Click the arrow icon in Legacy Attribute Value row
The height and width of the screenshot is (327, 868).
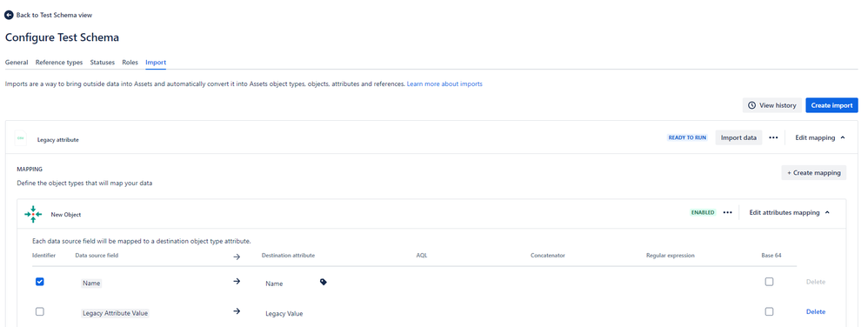coord(237,311)
